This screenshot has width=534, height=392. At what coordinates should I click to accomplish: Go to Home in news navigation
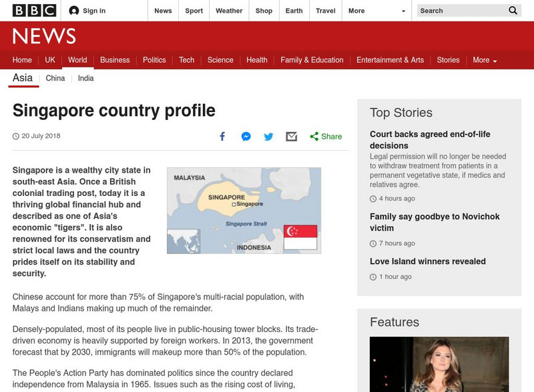(22, 60)
